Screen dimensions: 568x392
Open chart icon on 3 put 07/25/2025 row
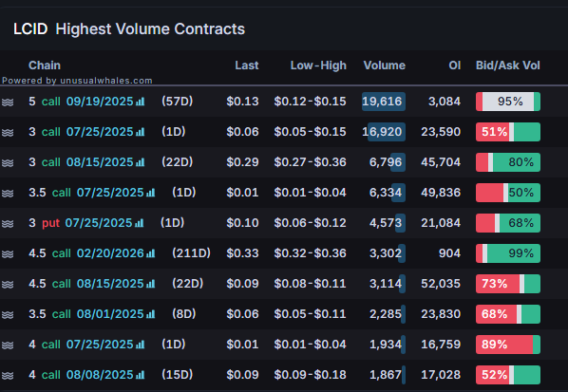click(139, 223)
